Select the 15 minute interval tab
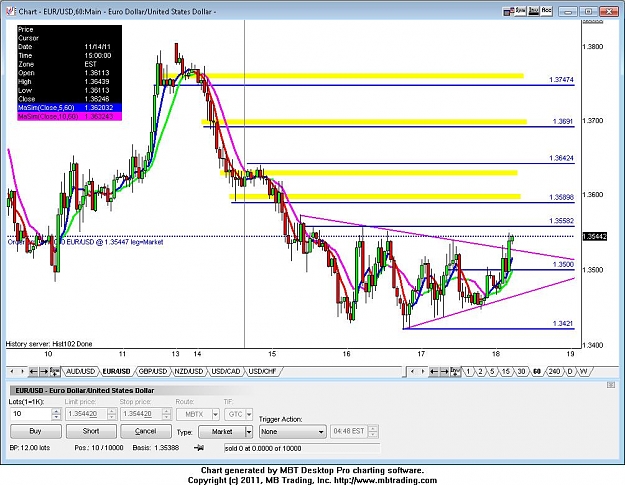The image size is (625, 485). [506, 371]
